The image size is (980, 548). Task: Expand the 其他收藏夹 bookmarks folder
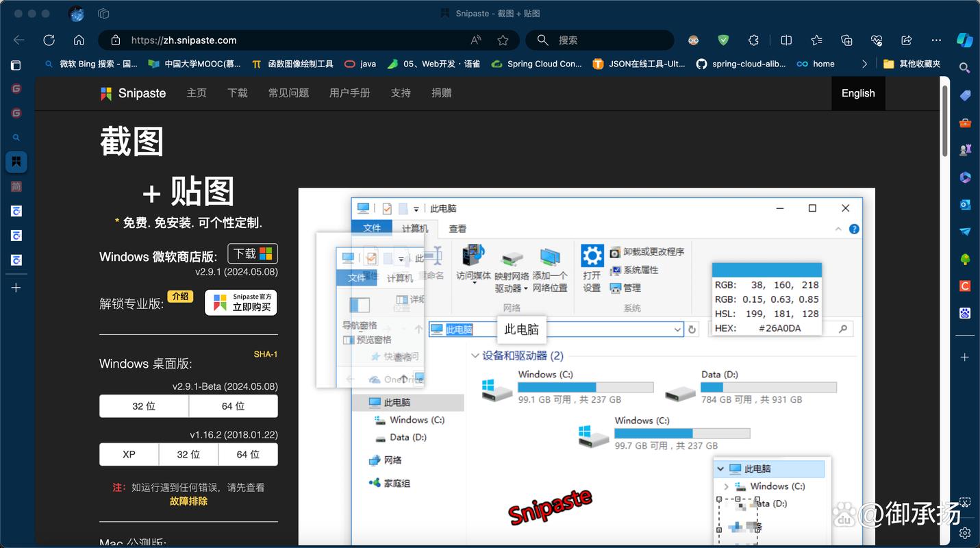(x=912, y=64)
